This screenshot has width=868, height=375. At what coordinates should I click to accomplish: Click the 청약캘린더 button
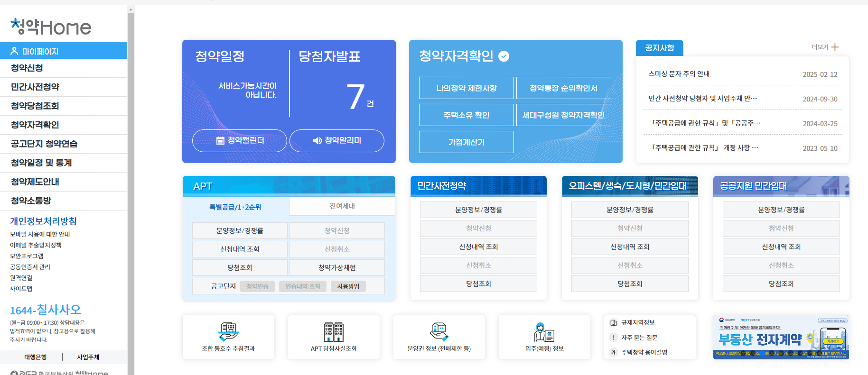pos(240,141)
